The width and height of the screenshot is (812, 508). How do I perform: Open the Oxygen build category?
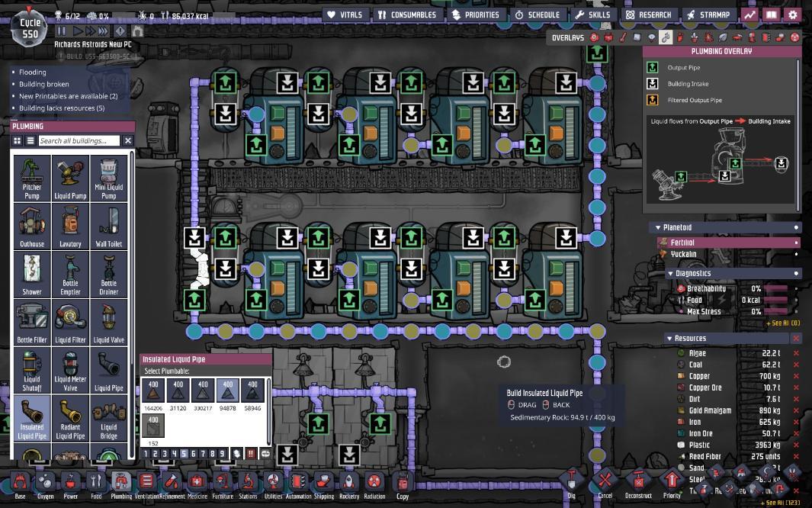[x=45, y=484]
